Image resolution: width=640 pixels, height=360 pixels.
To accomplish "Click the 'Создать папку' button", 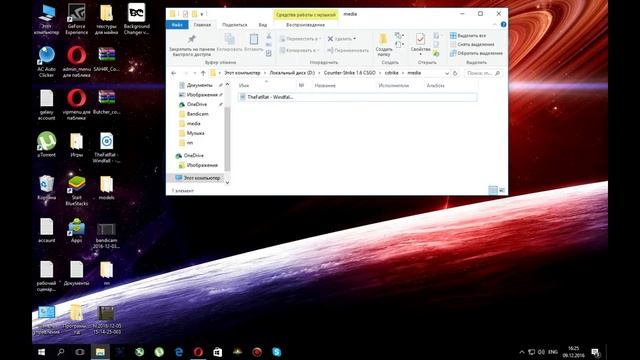I will click(x=384, y=45).
